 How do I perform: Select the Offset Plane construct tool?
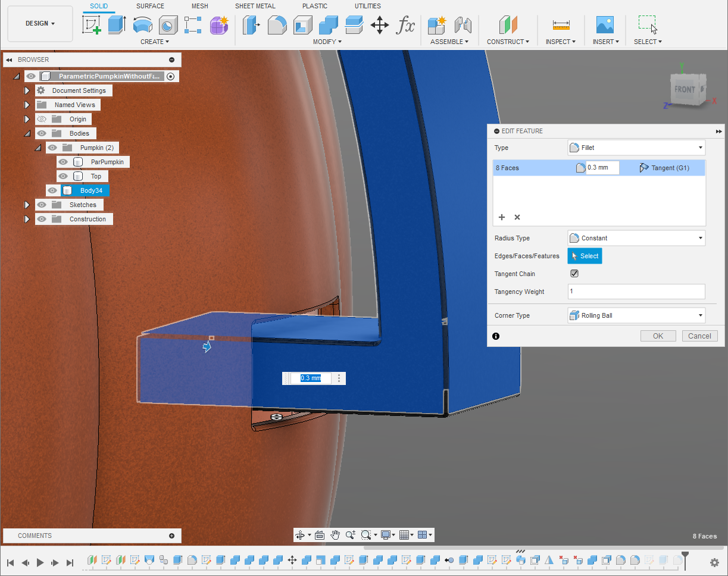[x=508, y=25]
